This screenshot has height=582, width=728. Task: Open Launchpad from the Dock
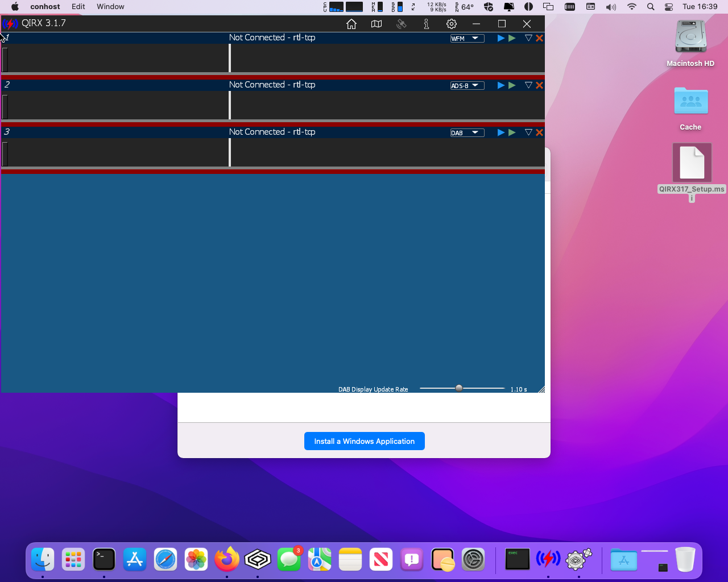point(73,560)
